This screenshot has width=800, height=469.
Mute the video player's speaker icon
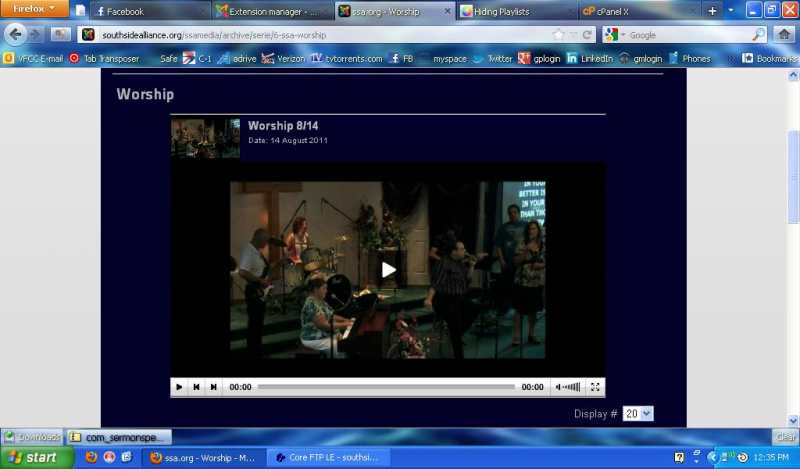tap(558, 387)
